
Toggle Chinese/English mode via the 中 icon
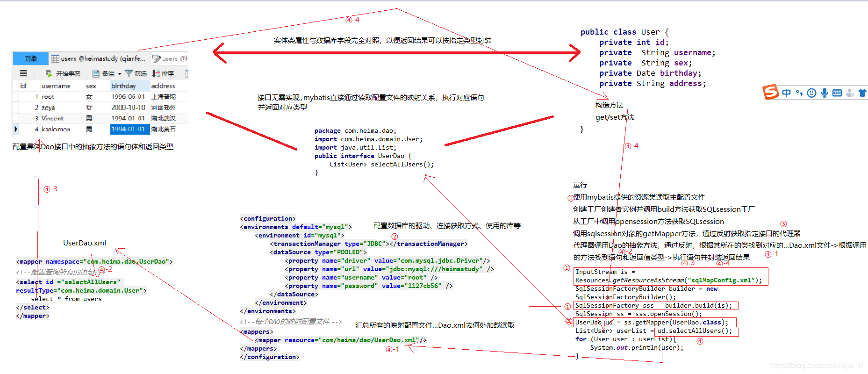(x=787, y=93)
